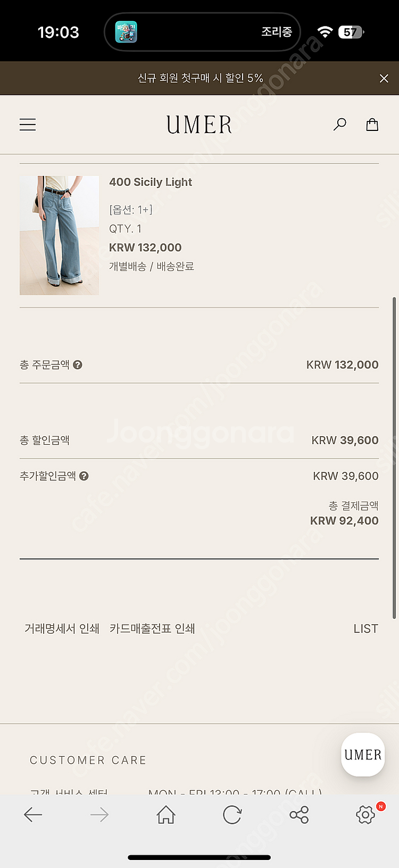The image size is (399, 868).
Task: Go back with browser back arrow
Action: coord(33,815)
